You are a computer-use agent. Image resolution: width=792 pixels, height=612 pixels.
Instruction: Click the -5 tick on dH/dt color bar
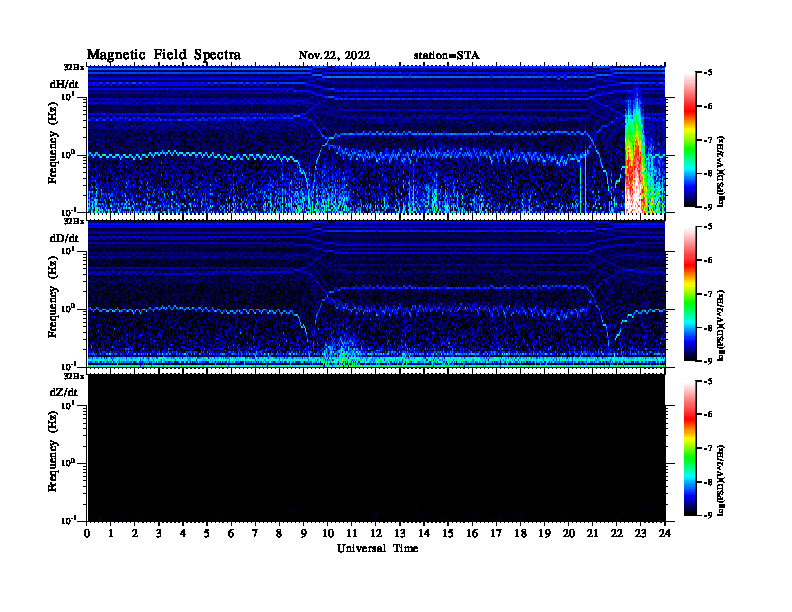point(708,73)
